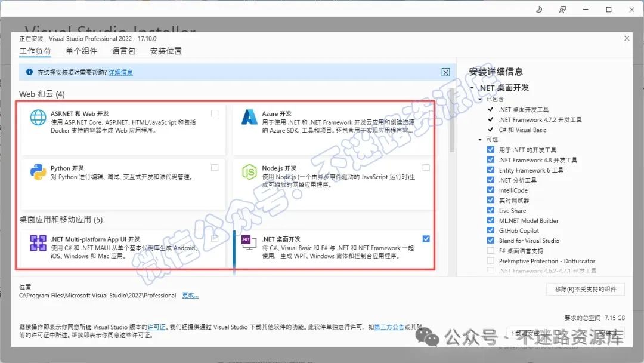Click the Web 和云 (4) section heading
This screenshot has width=644, height=363.
[42, 94]
